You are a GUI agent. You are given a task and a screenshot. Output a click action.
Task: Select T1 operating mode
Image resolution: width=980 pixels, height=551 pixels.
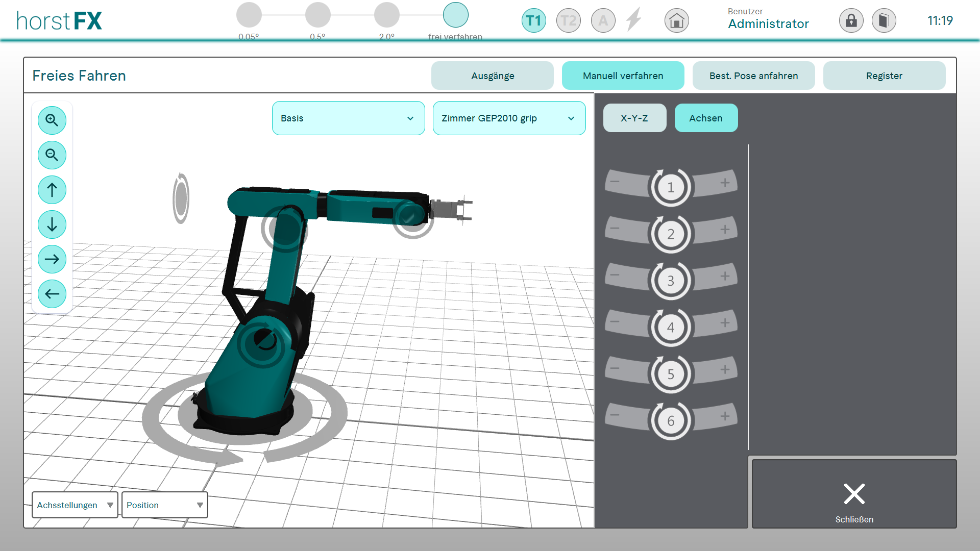[x=534, y=21]
